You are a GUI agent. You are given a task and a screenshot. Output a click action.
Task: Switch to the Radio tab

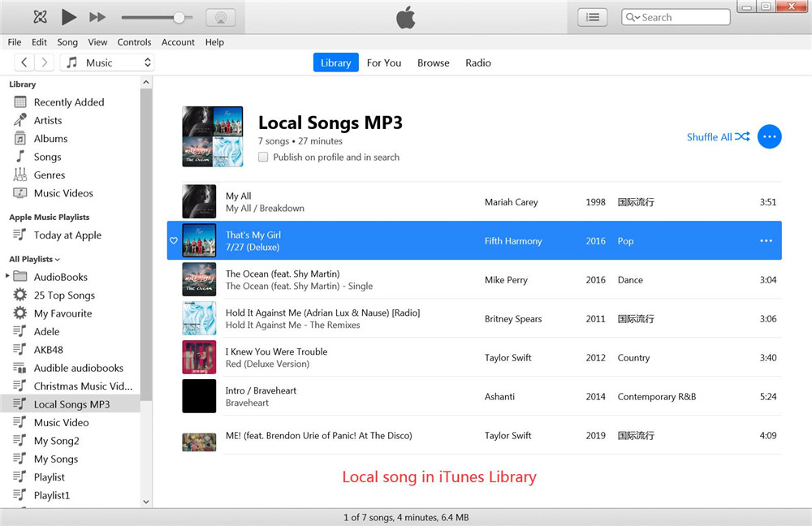[478, 63]
